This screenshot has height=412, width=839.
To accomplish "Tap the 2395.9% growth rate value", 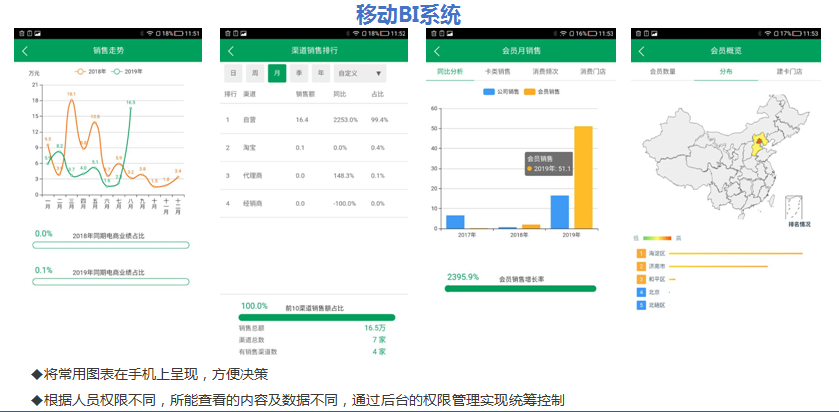I will pyautogui.click(x=463, y=277).
